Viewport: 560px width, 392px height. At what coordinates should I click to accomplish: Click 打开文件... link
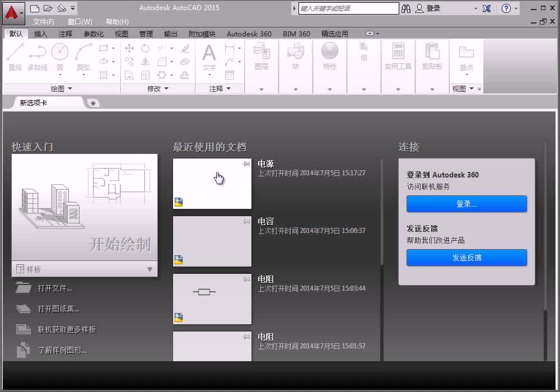(54, 288)
